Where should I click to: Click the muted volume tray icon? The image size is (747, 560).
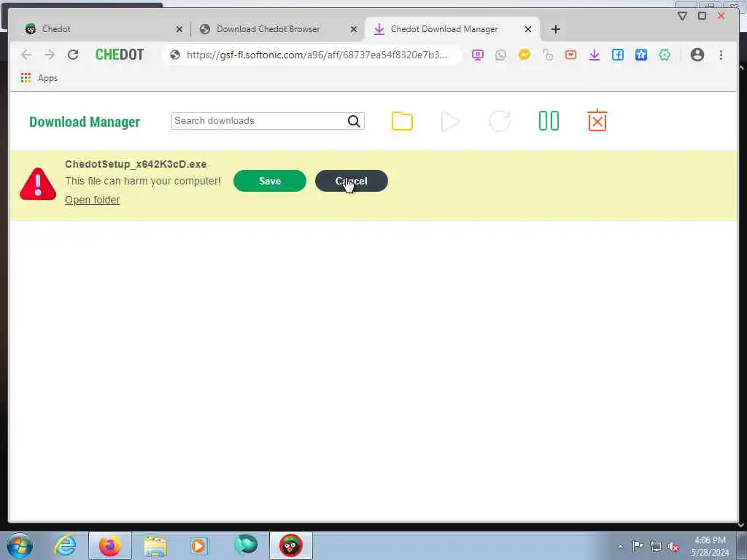point(673,546)
